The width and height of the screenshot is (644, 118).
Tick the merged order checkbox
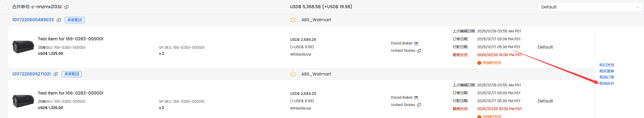(5, 7)
